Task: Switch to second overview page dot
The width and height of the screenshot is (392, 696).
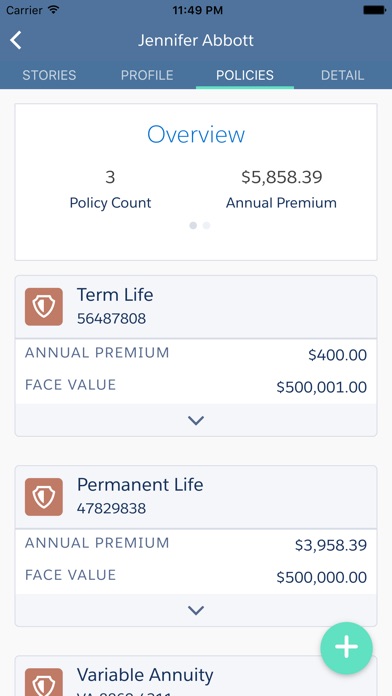Action: click(206, 225)
